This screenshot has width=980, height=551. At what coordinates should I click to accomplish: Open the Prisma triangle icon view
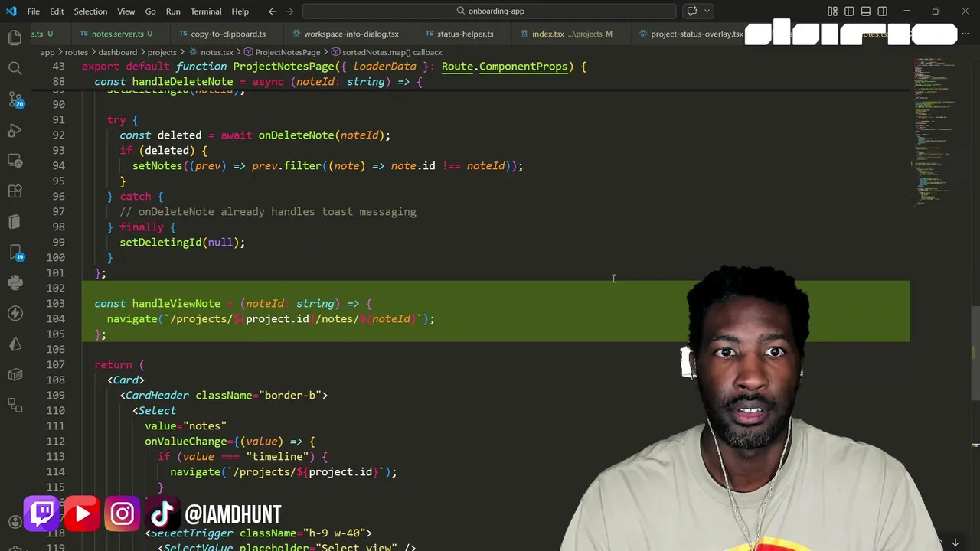pyautogui.click(x=15, y=344)
